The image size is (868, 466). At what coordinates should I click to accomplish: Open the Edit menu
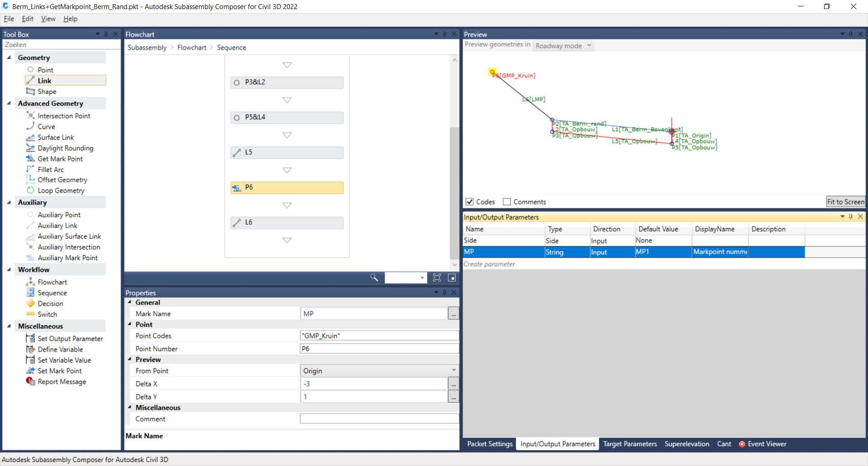[x=27, y=19]
